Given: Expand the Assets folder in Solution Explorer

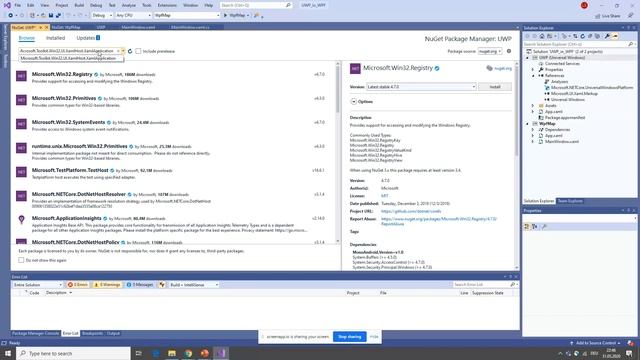Looking at the screenshot, I should coord(533,106).
